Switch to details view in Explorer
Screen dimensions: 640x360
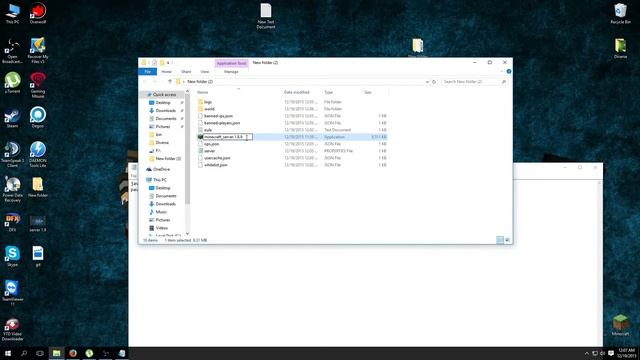500,240
